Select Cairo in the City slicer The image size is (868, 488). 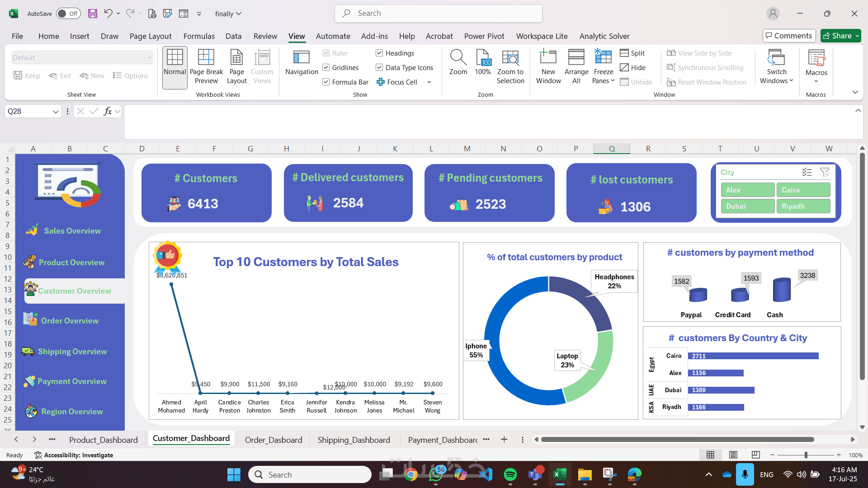[803, 190]
